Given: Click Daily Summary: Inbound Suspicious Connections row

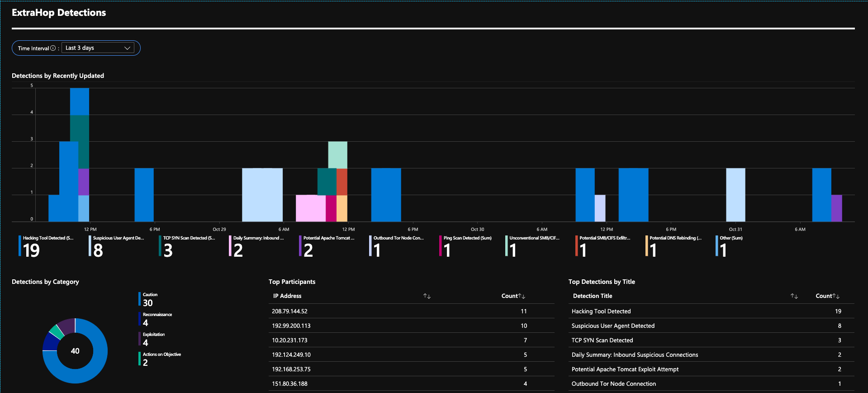Looking at the screenshot, I should click(x=711, y=355).
